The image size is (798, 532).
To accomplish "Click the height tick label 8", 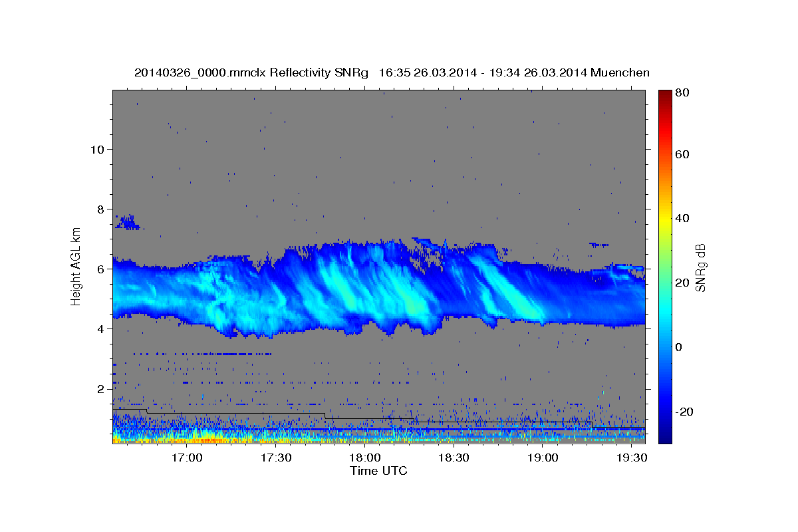I will [x=100, y=209].
